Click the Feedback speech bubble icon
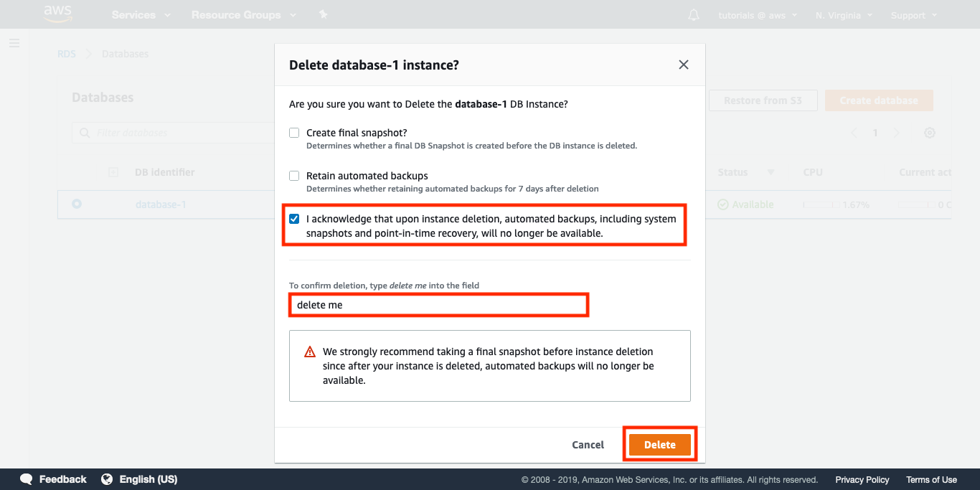The width and height of the screenshot is (980, 490). pyautogui.click(x=27, y=479)
